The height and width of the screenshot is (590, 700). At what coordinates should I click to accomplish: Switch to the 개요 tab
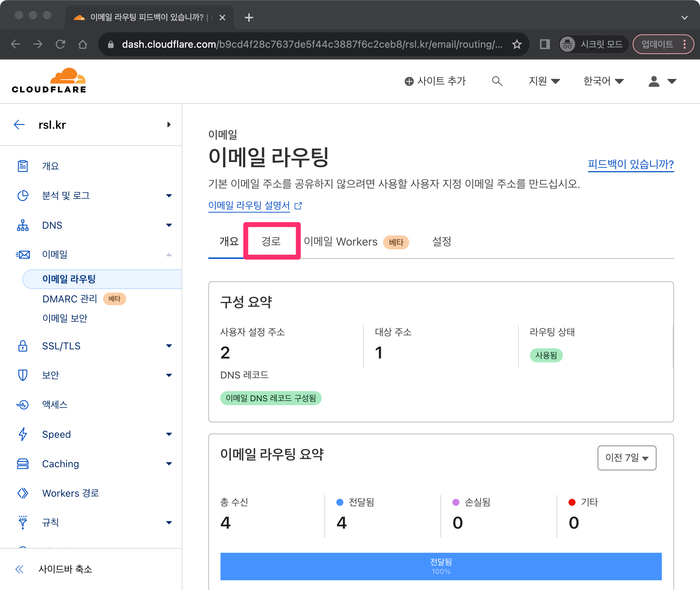(x=229, y=241)
